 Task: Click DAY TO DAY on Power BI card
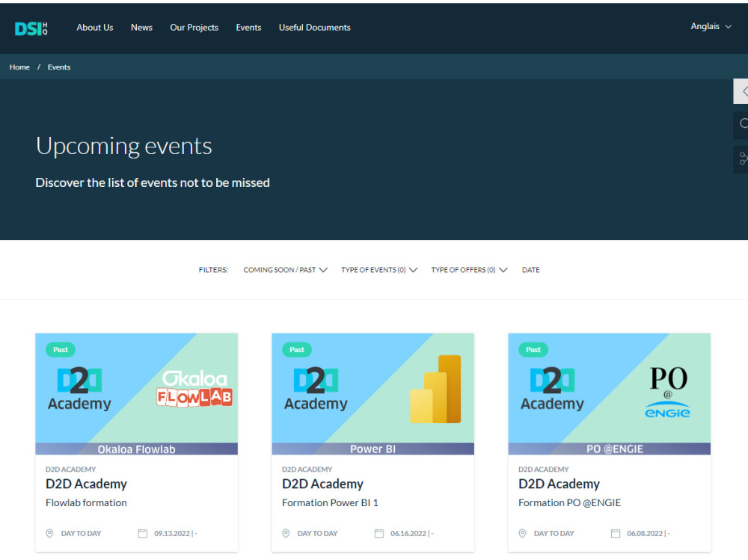318,533
